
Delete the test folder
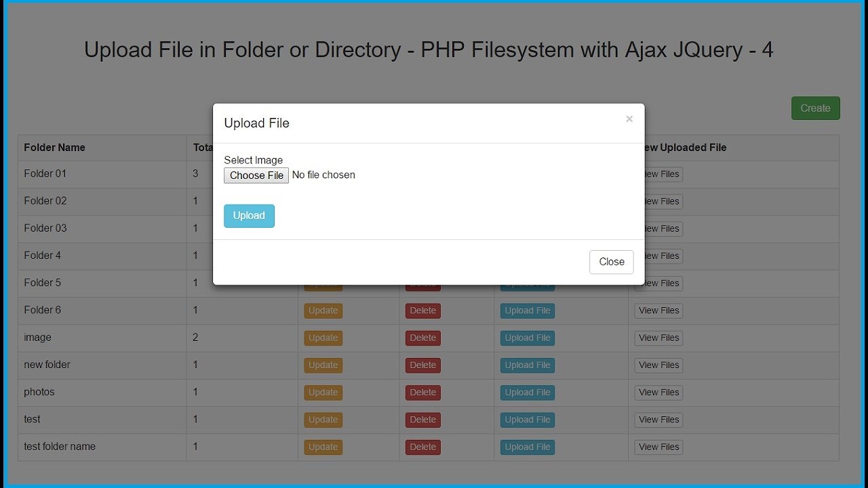(423, 420)
